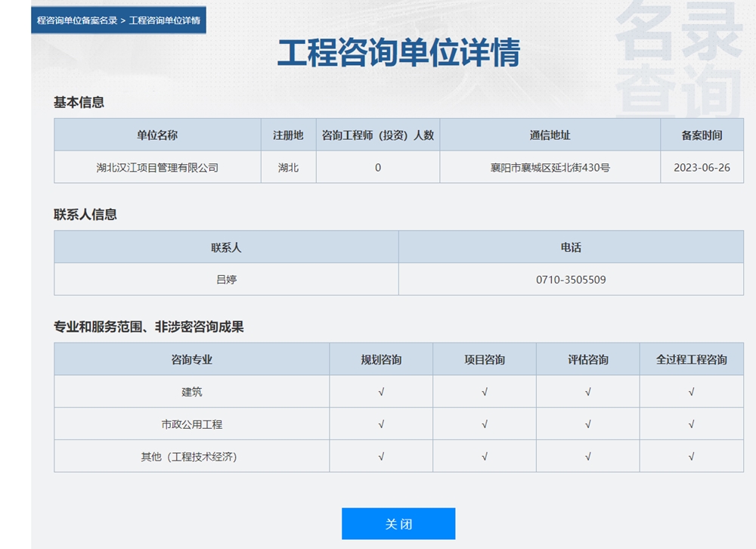This screenshot has height=549, width=756.
Task: Click the 基本信息 section heading
Action: (x=79, y=102)
